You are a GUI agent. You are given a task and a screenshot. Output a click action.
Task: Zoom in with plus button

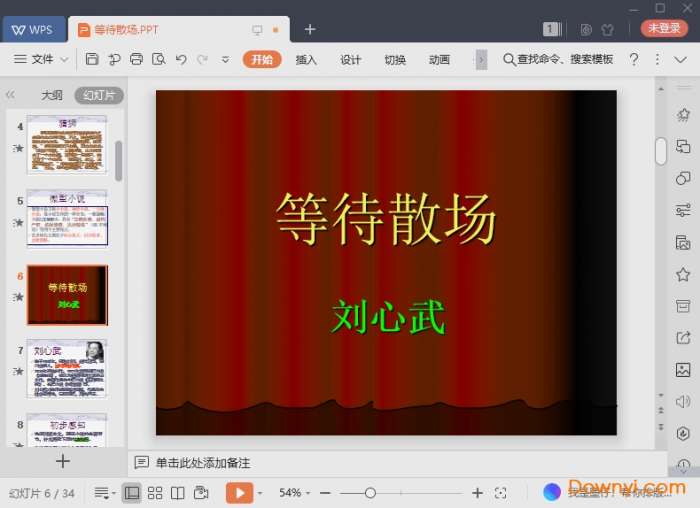coord(477,493)
